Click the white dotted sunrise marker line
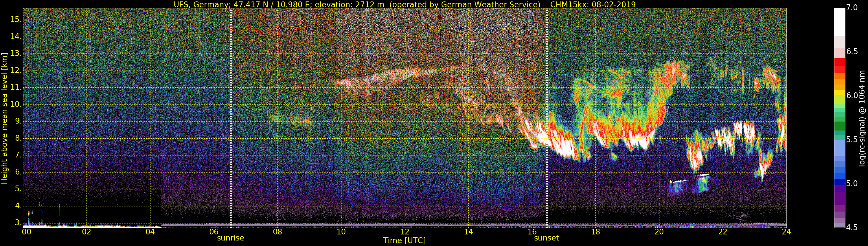Screen dimensions: 868x246 pos(231,118)
